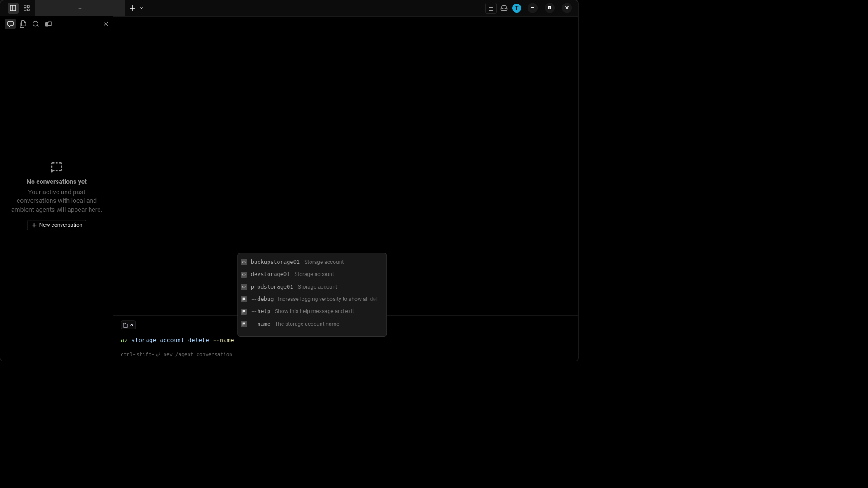Choose backupstorage01 storage account suggestion
Image resolution: width=868 pixels, height=488 pixels.
pyautogui.click(x=312, y=262)
